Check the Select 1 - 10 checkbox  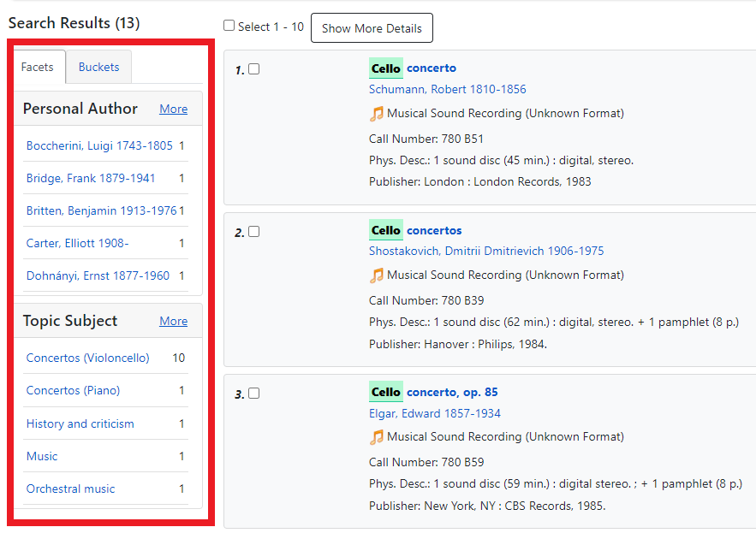[x=229, y=26]
